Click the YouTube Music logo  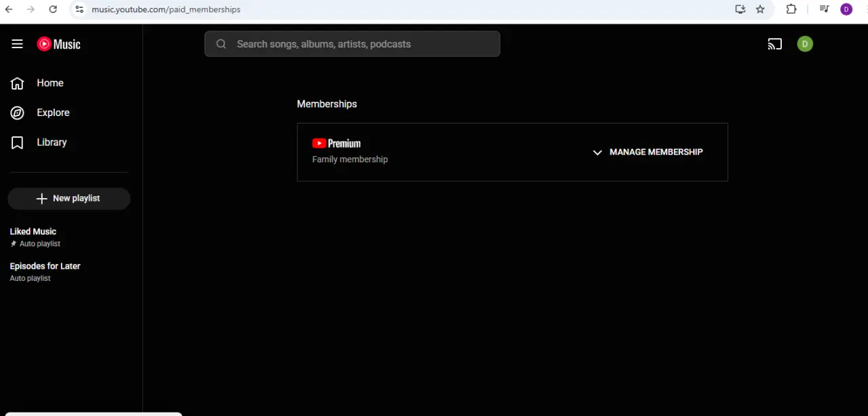coord(58,44)
